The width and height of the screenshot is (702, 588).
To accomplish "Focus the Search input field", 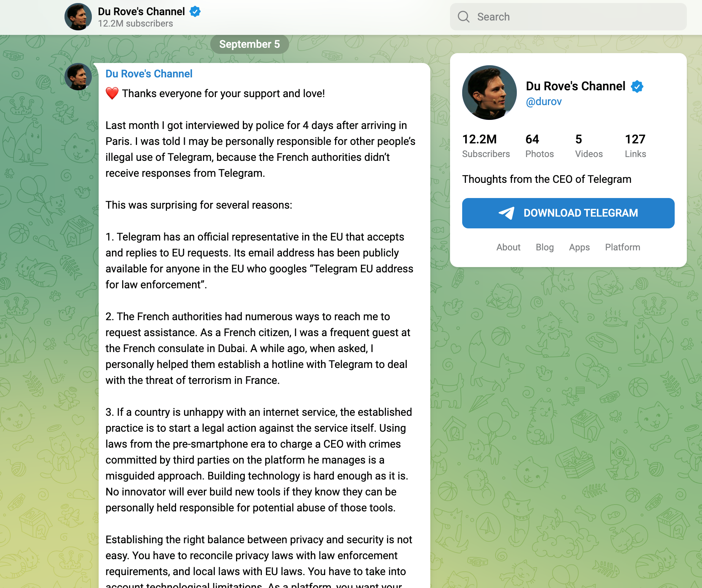I will pyautogui.click(x=577, y=17).
